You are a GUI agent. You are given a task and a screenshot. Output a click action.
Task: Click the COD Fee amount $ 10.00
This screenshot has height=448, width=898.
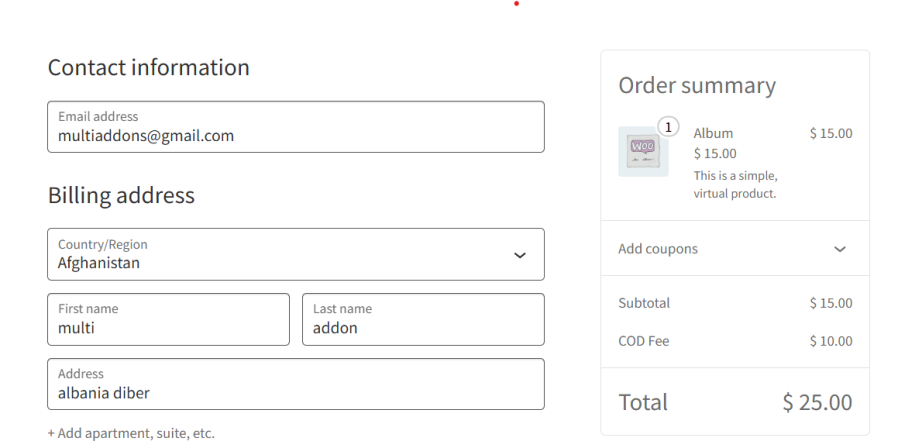(831, 341)
